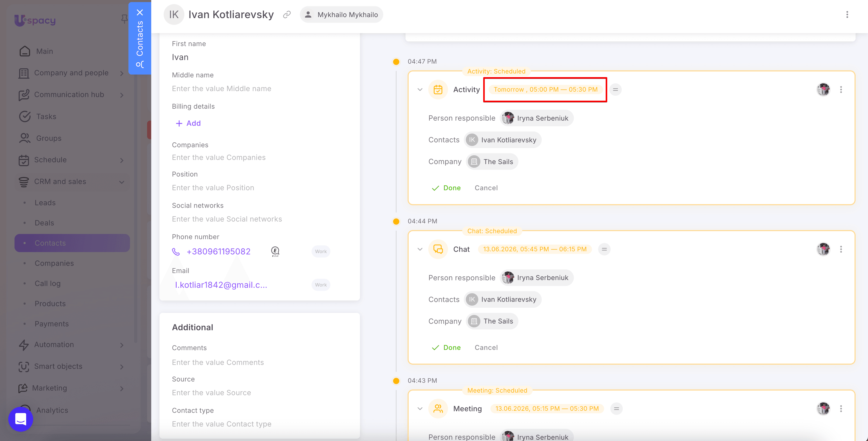
Task: Click the Social networks field
Action: (227, 219)
